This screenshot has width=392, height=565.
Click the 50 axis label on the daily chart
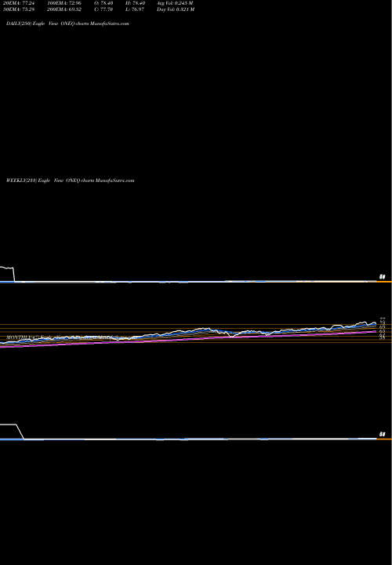pyautogui.click(x=383, y=277)
